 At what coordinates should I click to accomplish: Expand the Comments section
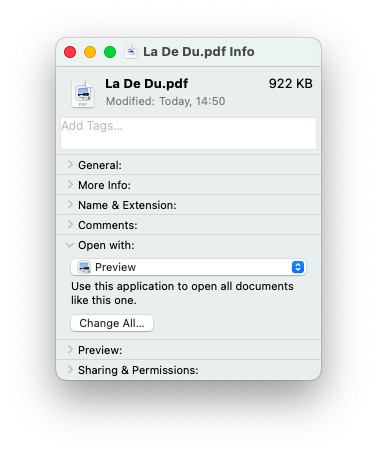point(70,225)
